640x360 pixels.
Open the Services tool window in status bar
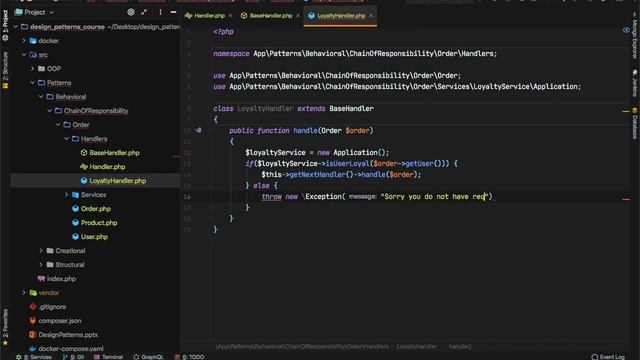[x=34, y=357]
